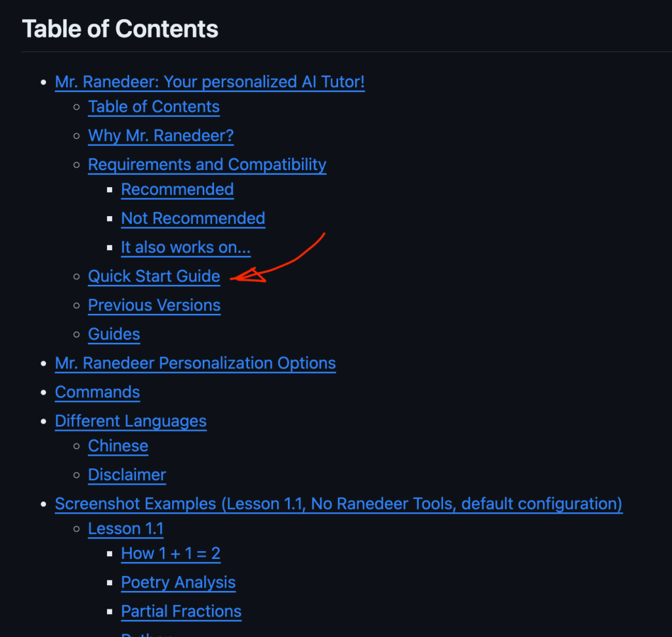Viewport: 672px width, 637px height.
Task: Open the Partial Fractions link
Action: 181,611
